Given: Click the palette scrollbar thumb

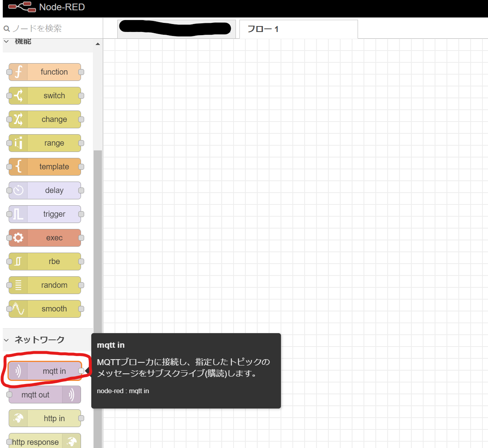Looking at the screenshot, I should [98, 299].
